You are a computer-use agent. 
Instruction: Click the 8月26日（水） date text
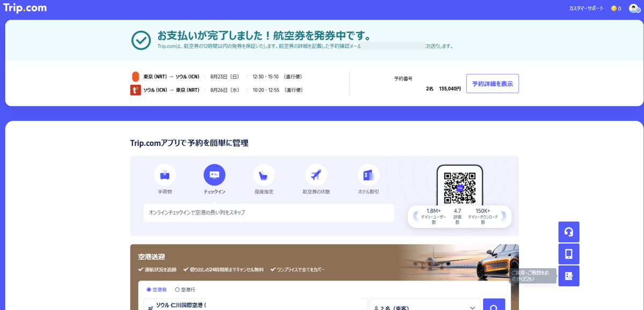coord(225,90)
